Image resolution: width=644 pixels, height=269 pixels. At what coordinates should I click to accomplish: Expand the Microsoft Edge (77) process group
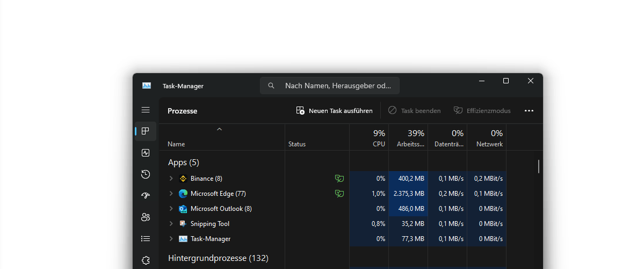click(171, 194)
